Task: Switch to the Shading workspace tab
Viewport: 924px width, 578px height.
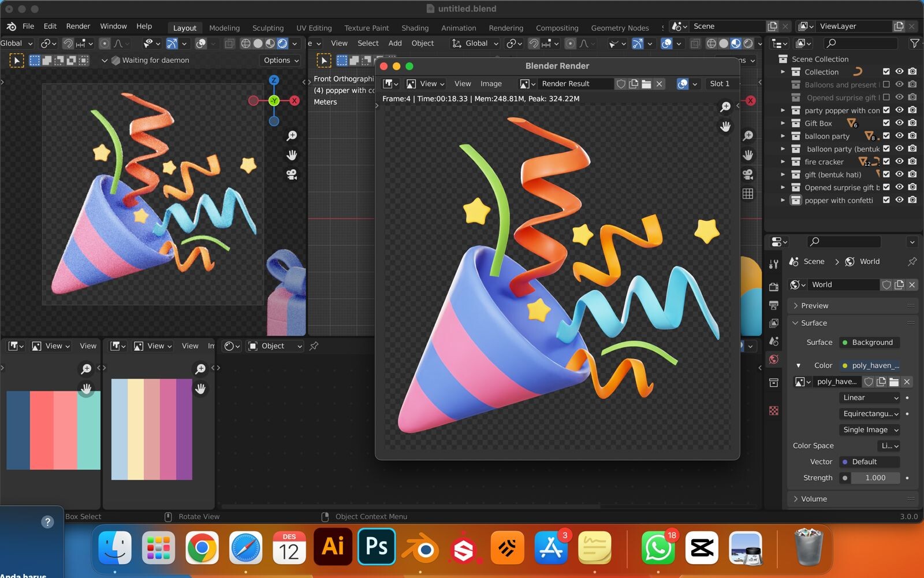Action: point(415,28)
